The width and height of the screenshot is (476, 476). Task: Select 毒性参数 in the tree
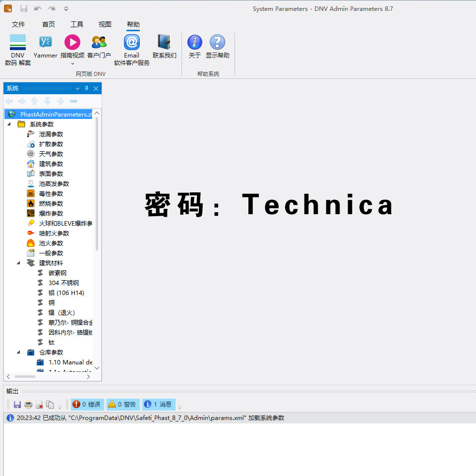pos(51,194)
